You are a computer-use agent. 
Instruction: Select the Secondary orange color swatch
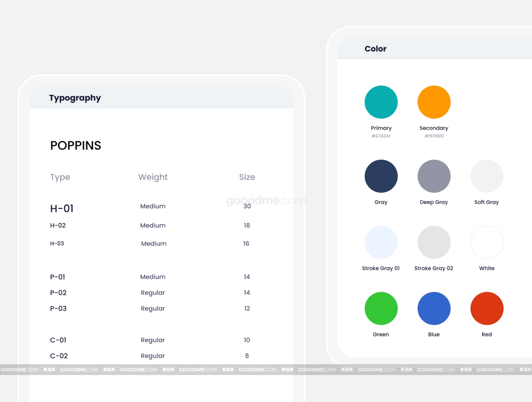coord(434,102)
